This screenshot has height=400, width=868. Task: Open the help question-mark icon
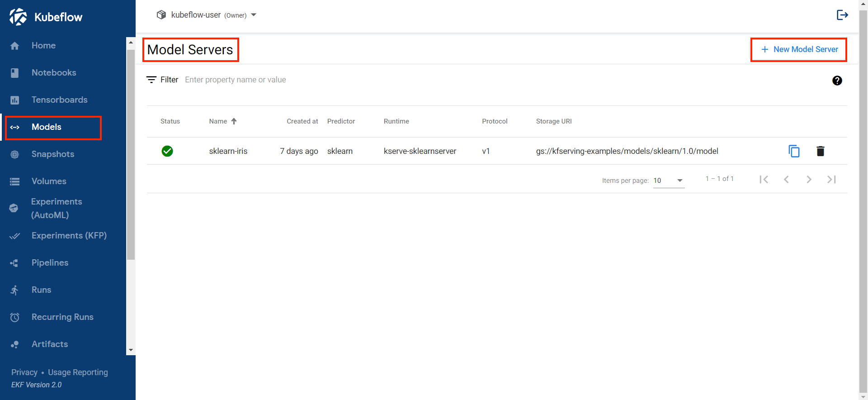click(837, 81)
